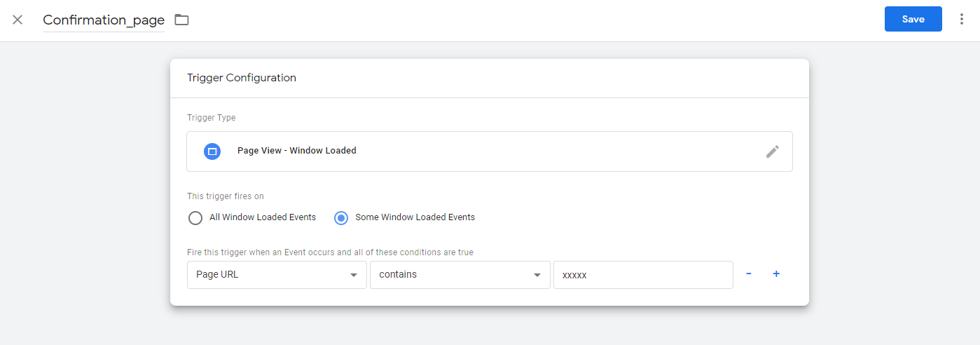
Task: Click the Some Window Loaded Events label
Action: pos(415,217)
